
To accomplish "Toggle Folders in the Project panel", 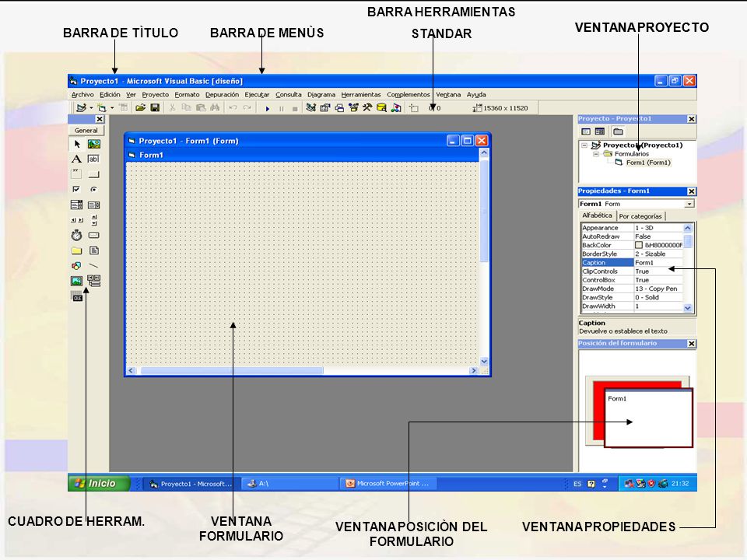I will (x=618, y=131).
